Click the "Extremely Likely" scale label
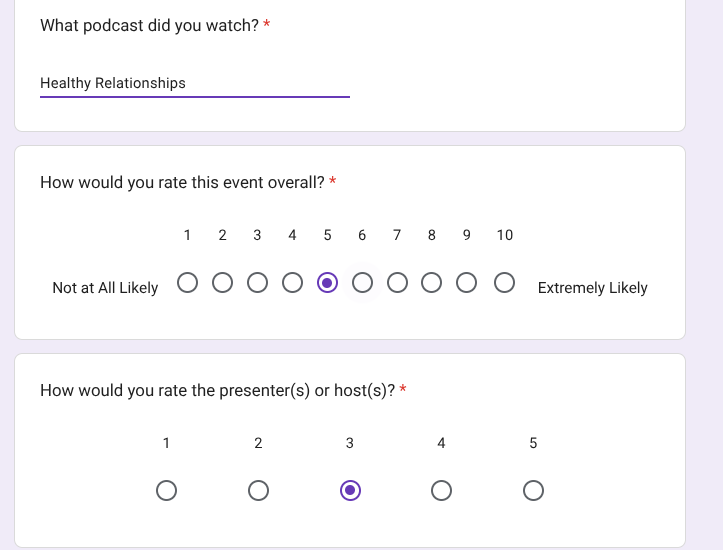 (592, 288)
